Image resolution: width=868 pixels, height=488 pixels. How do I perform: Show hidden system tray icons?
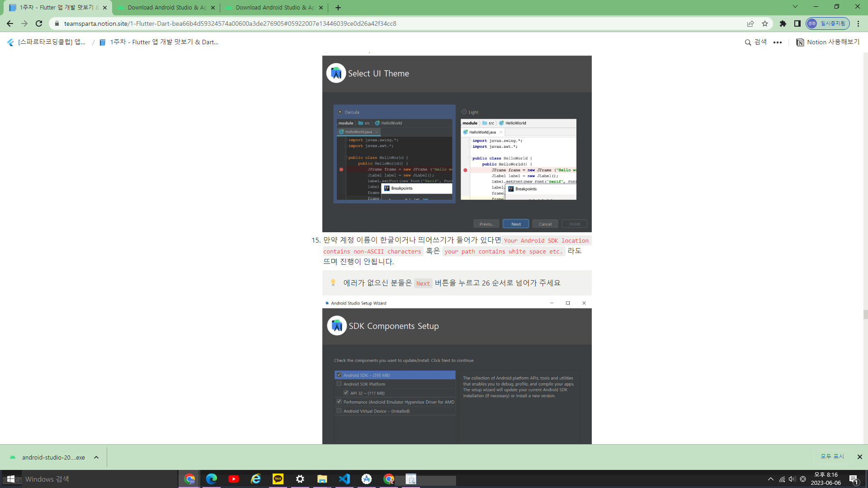pos(771,479)
